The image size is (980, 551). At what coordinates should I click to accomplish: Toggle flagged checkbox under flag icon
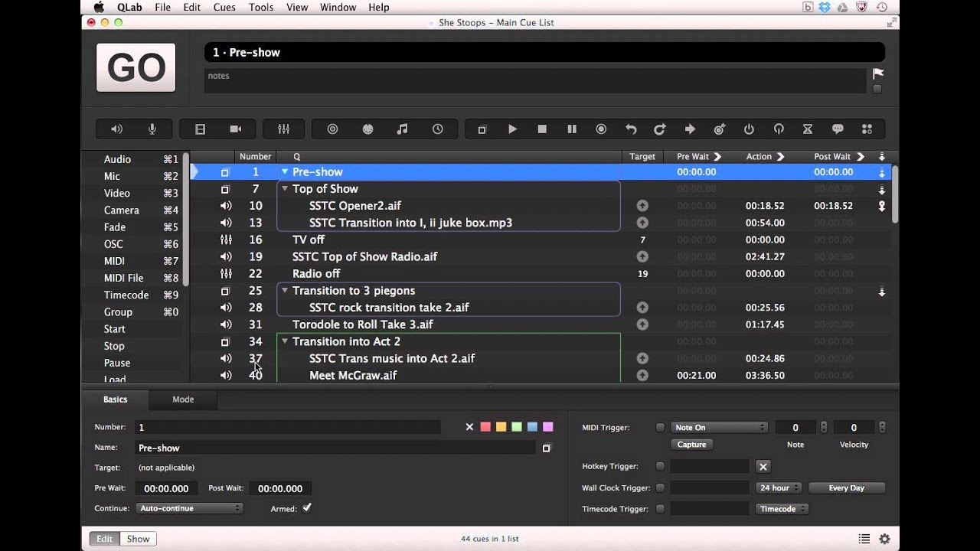[x=877, y=89]
